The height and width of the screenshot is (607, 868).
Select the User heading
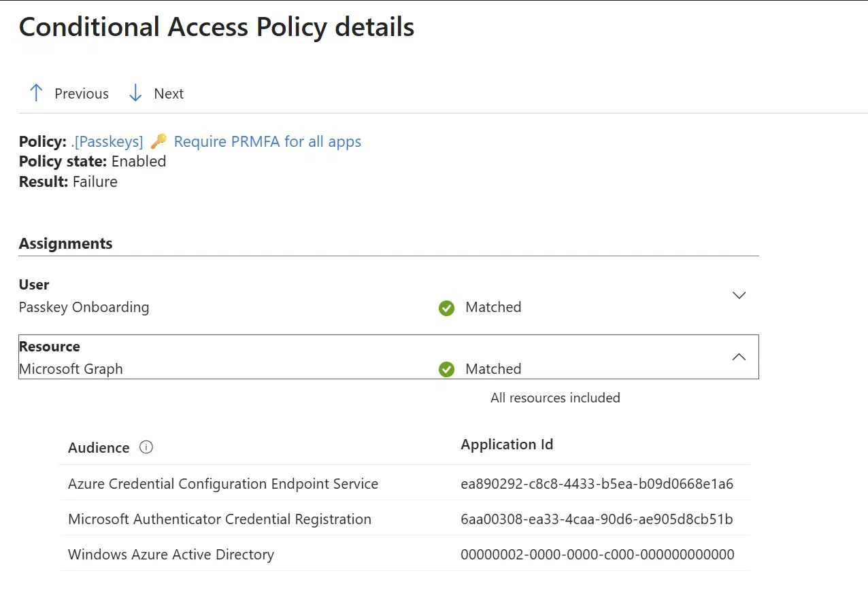click(x=34, y=285)
